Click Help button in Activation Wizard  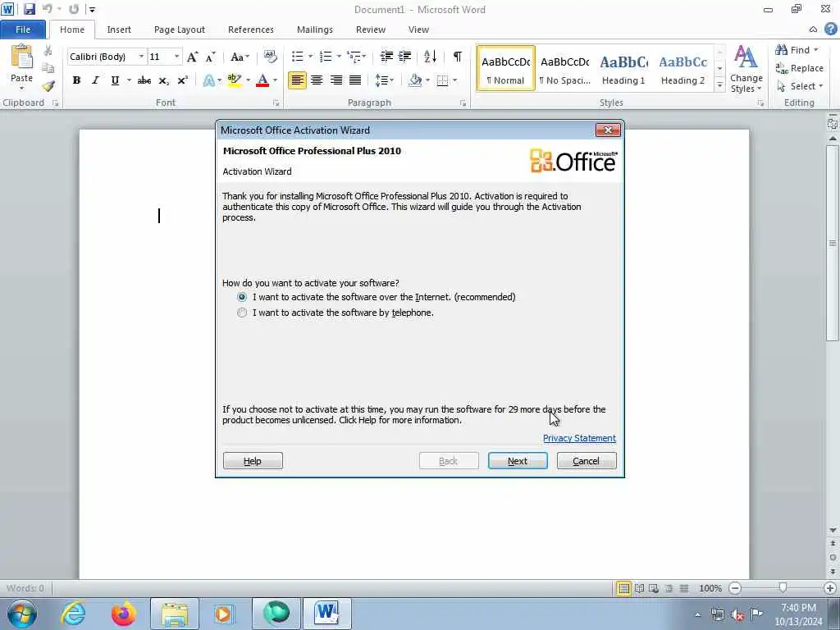[253, 461]
